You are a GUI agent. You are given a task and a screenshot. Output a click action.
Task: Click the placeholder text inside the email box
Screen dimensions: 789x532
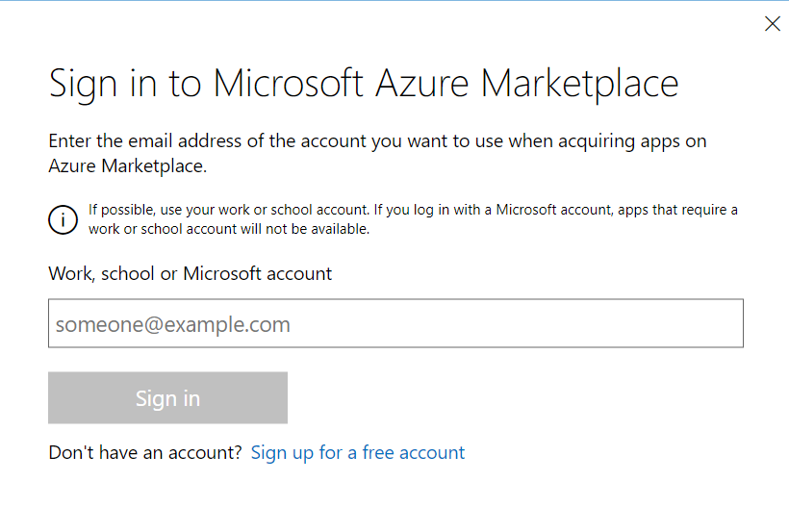[x=172, y=324]
